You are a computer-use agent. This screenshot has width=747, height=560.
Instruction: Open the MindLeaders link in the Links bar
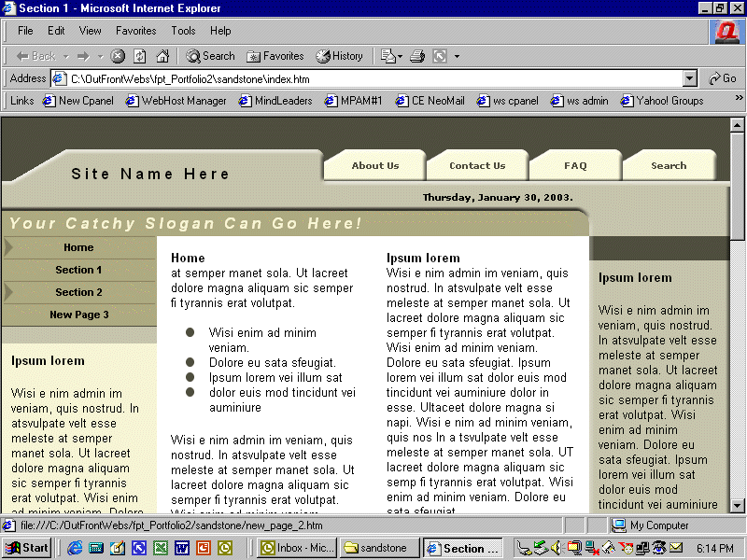coord(275,101)
